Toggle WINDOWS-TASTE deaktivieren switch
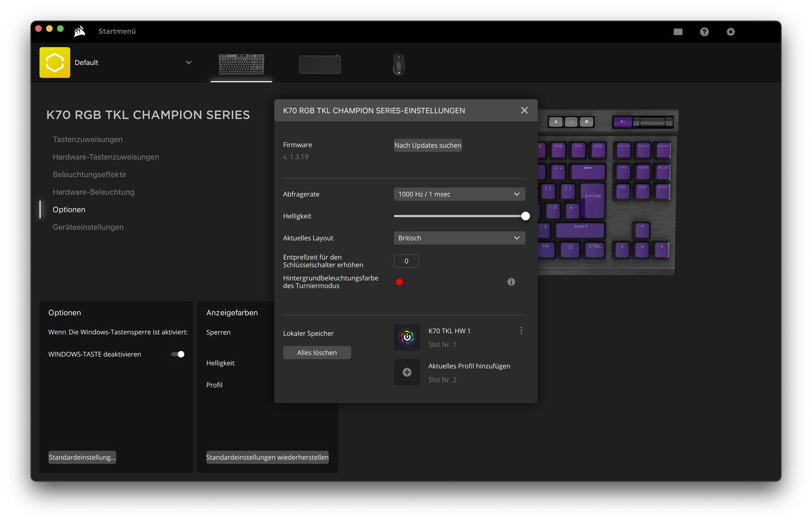Image resolution: width=812 pixels, height=522 pixels. coord(178,354)
